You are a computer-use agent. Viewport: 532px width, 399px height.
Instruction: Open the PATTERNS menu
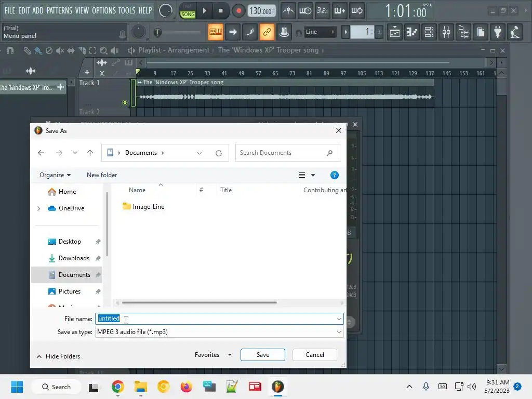(x=59, y=10)
